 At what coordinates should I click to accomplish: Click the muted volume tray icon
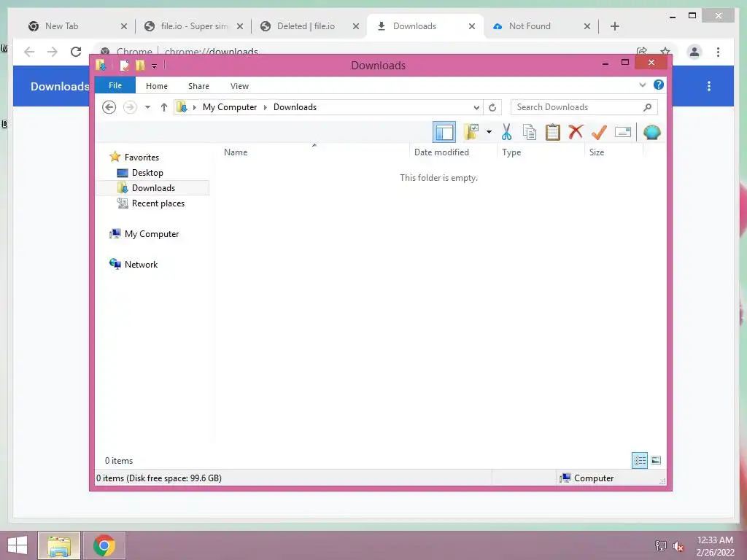pyautogui.click(x=678, y=546)
